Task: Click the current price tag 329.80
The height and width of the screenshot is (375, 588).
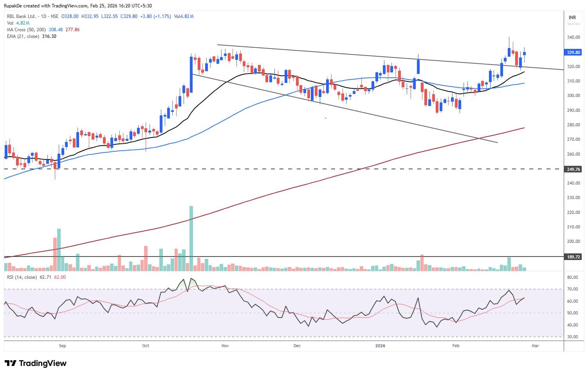Action: 574,52
